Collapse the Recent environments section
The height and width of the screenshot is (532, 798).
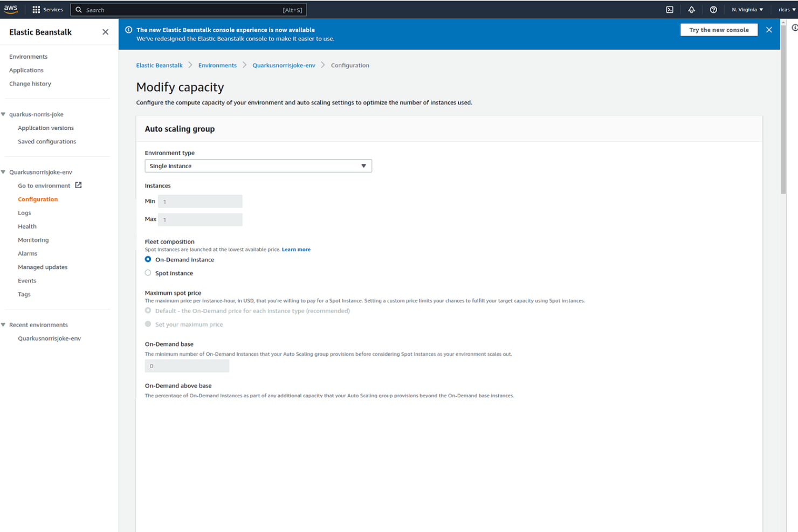click(4, 324)
